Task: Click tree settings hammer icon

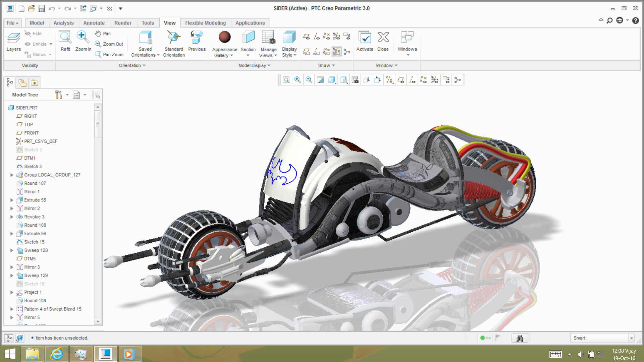Action: (x=59, y=95)
